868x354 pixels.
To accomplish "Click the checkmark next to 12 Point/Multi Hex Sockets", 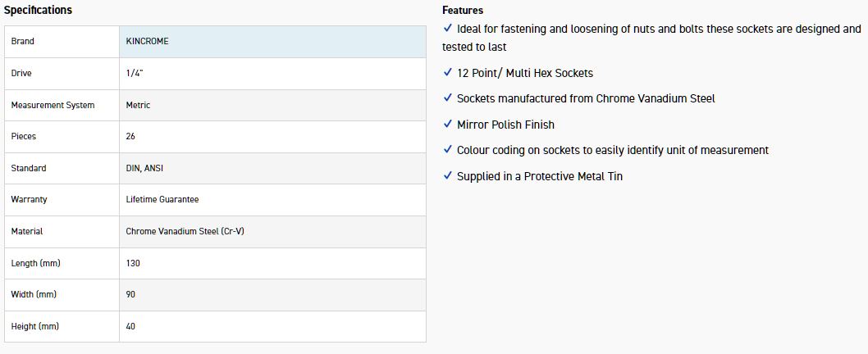I will pyautogui.click(x=447, y=72).
